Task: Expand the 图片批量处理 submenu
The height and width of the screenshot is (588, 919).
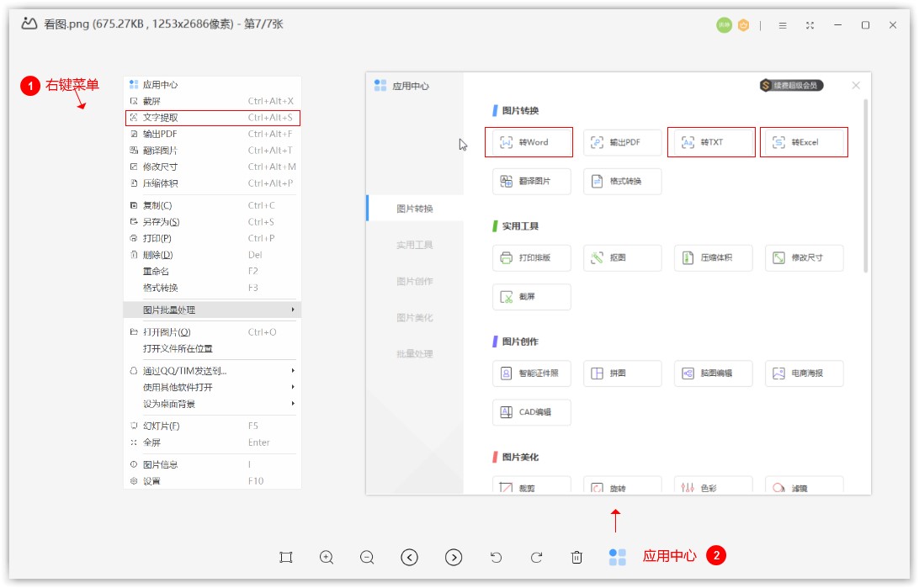Action: click(x=212, y=310)
